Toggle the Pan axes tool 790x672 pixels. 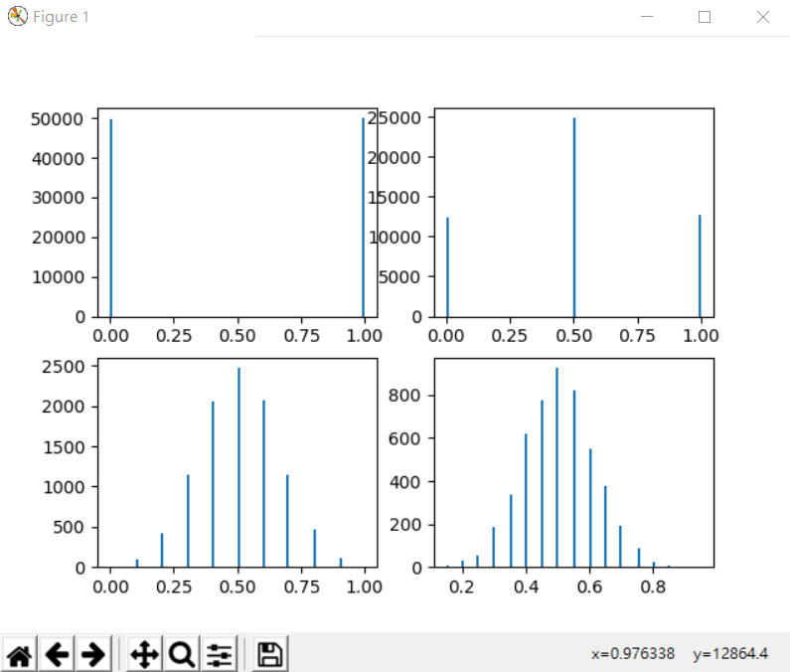(x=144, y=653)
